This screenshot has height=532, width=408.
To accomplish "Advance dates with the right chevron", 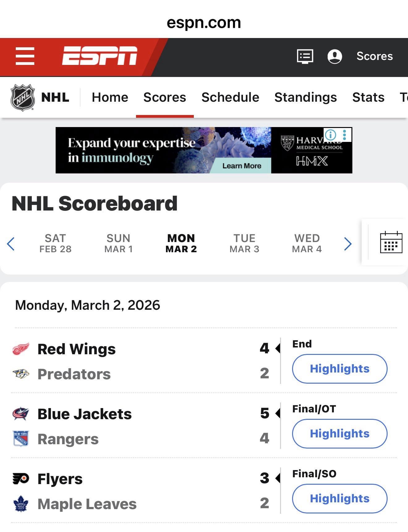I will 348,244.
